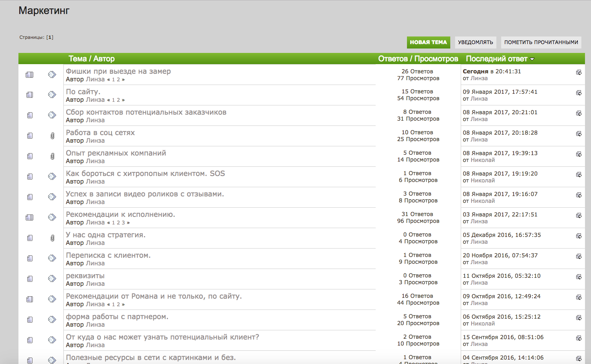The image size is (591, 364).
Task: Click last-post icon in 'реквизиты' row
Action: point(579,277)
